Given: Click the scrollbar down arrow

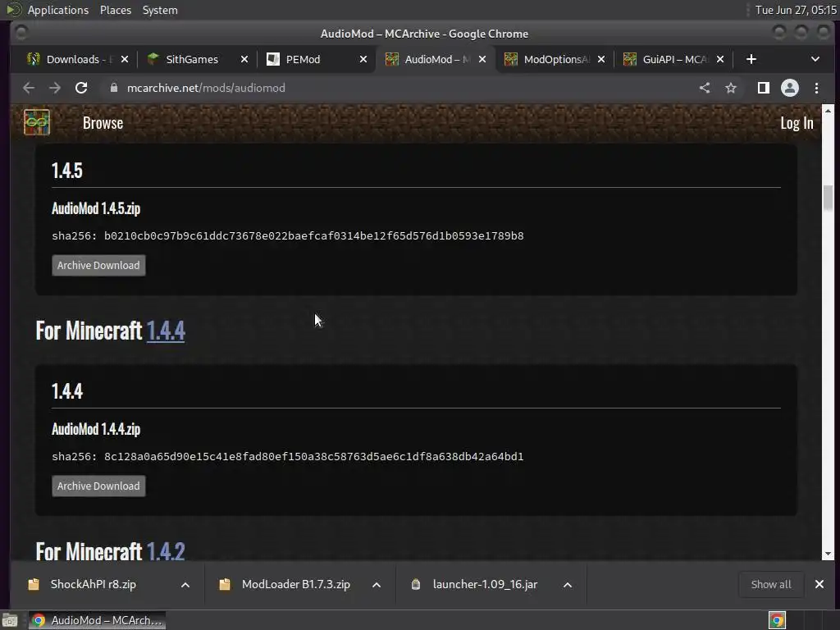Looking at the screenshot, I should click(x=828, y=554).
